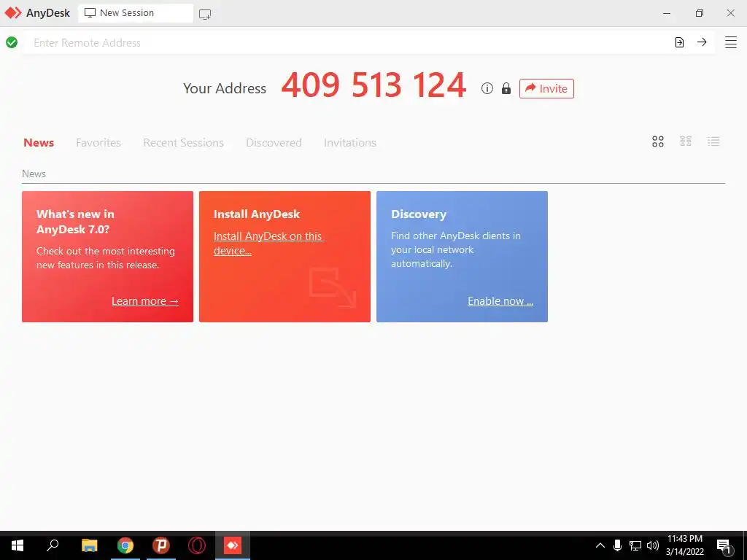Click the green connection status checkmark

12,42
